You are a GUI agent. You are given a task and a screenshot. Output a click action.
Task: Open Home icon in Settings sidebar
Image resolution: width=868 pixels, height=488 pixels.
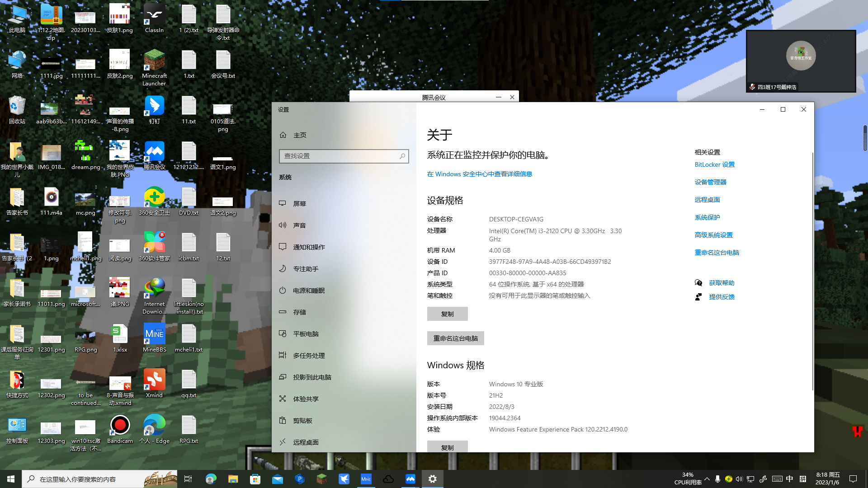click(283, 135)
